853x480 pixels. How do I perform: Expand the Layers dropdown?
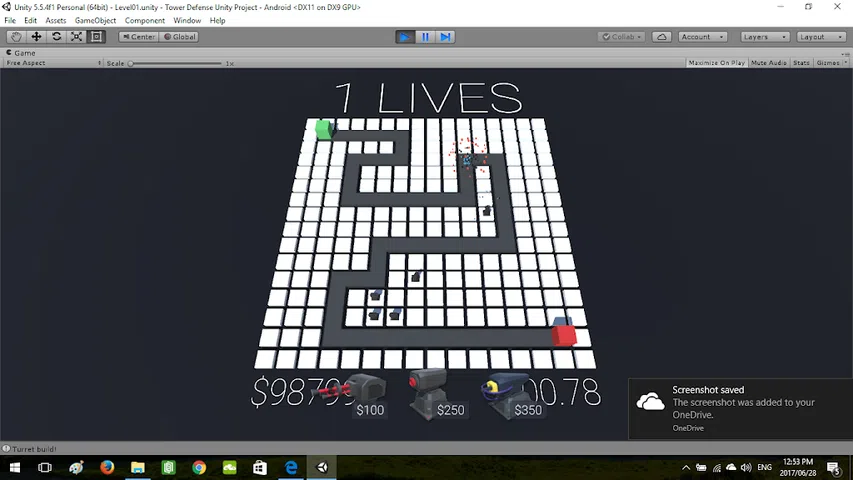coord(762,37)
